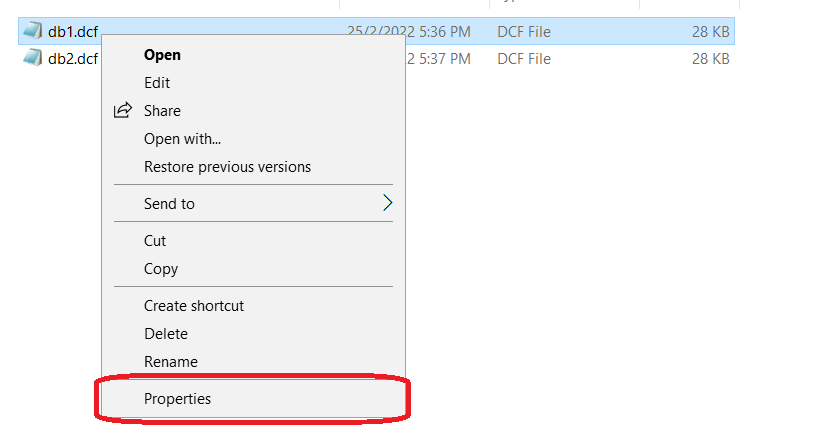
Task: Delete the file via context menu
Action: [166, 334]
